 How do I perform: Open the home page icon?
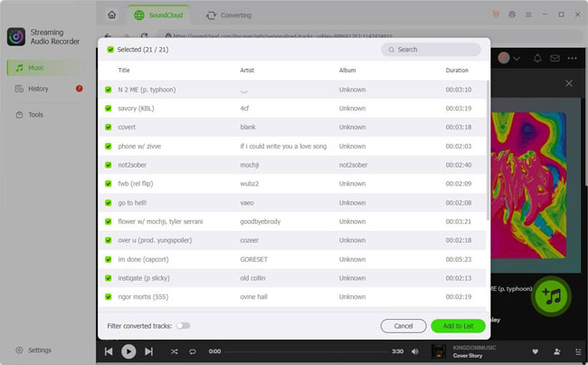[x=112, y=15]
